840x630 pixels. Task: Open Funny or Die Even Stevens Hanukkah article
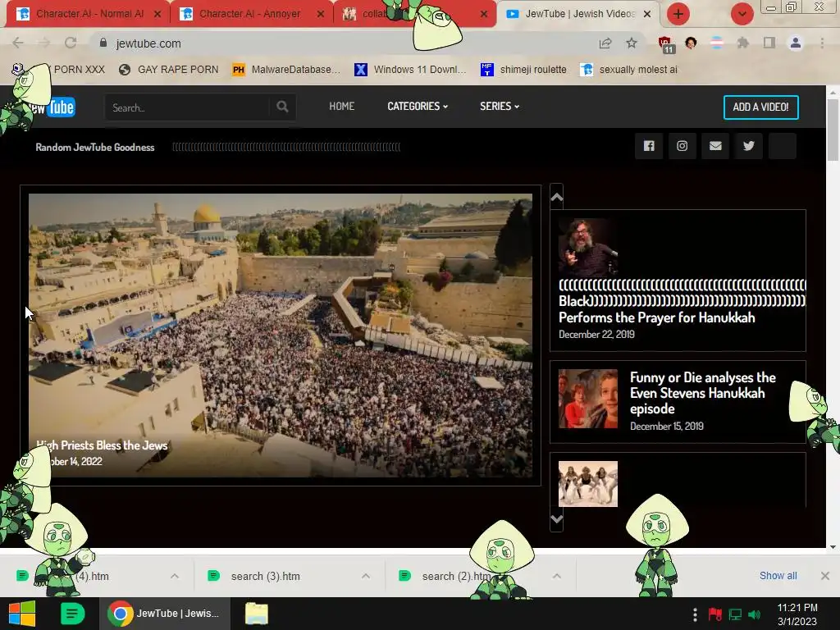702,393
